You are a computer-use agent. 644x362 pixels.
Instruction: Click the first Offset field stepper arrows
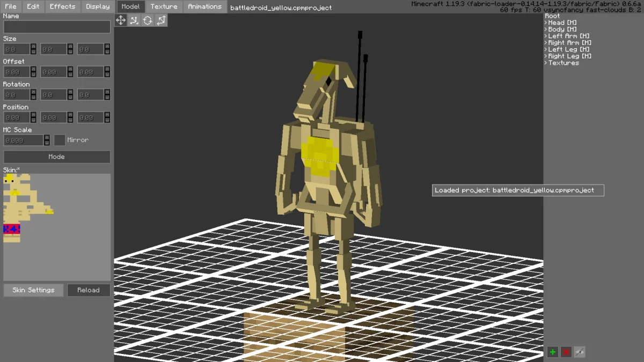coord(33,72)
